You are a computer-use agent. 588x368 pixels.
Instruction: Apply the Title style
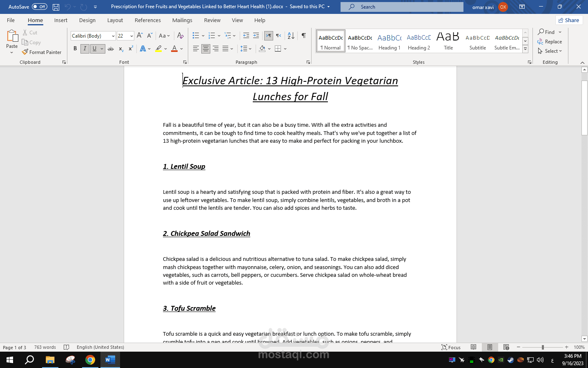pos(448,41)
